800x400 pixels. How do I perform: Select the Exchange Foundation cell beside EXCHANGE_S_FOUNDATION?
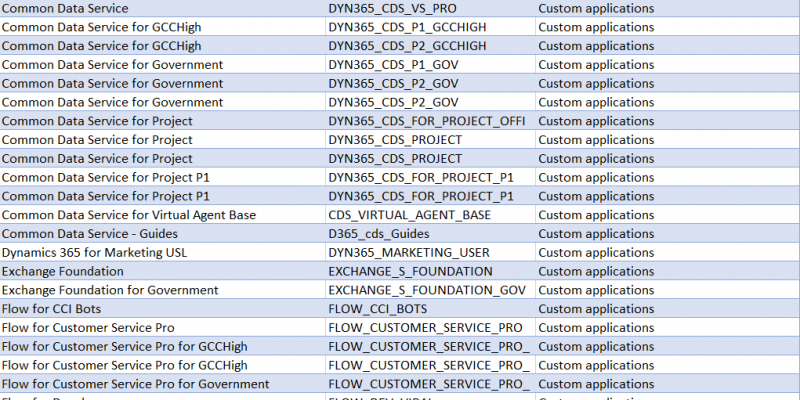(x=162, y=271)
